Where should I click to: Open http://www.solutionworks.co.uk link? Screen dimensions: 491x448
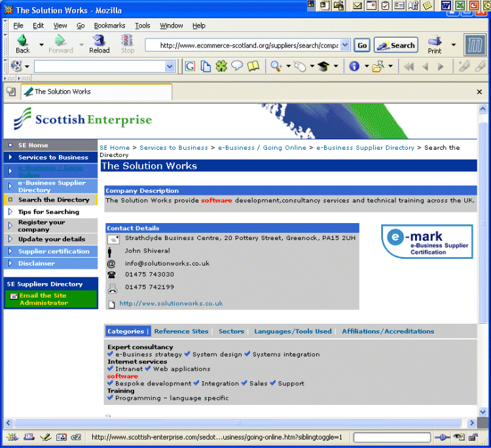171,303
